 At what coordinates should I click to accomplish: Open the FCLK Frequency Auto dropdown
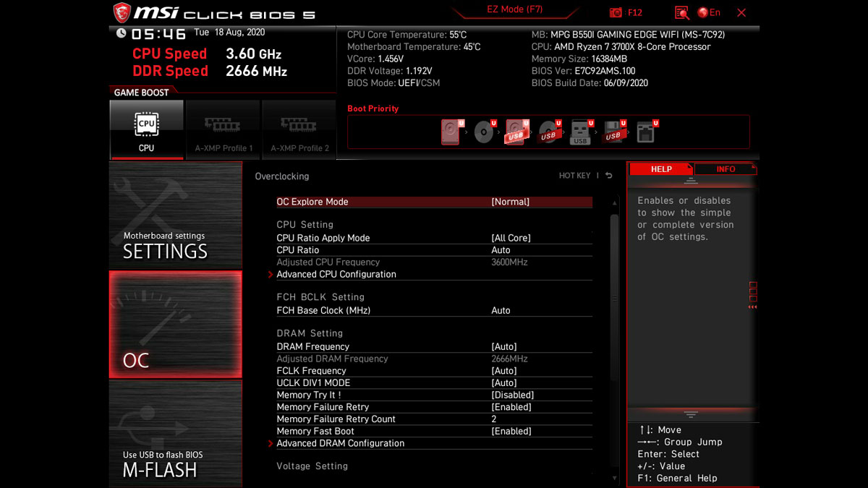tap(434, 371)
